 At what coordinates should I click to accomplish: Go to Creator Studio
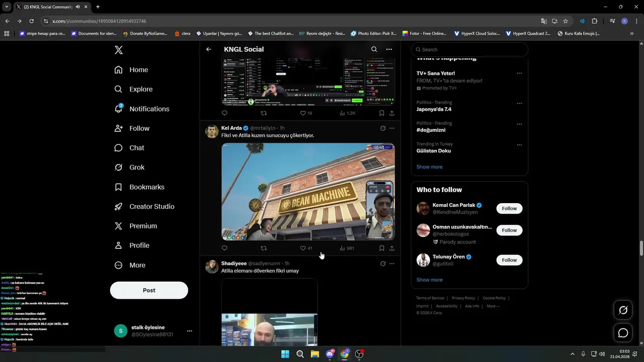pyautogui.click(x=144, y=207)
